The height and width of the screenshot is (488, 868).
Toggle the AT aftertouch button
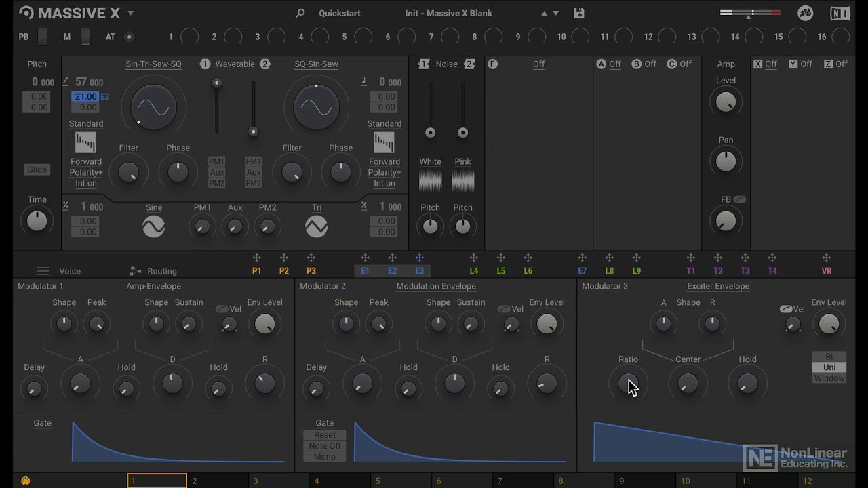click(x=130, y=37)
